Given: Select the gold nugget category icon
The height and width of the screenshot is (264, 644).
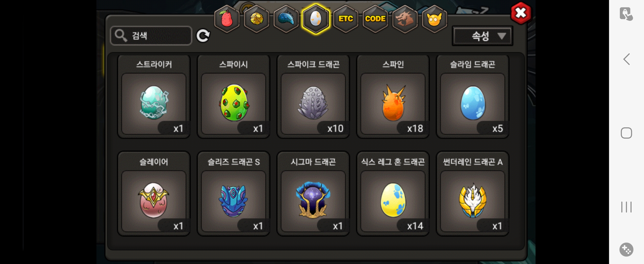Looking at the screenshot, I should (256, 19).
